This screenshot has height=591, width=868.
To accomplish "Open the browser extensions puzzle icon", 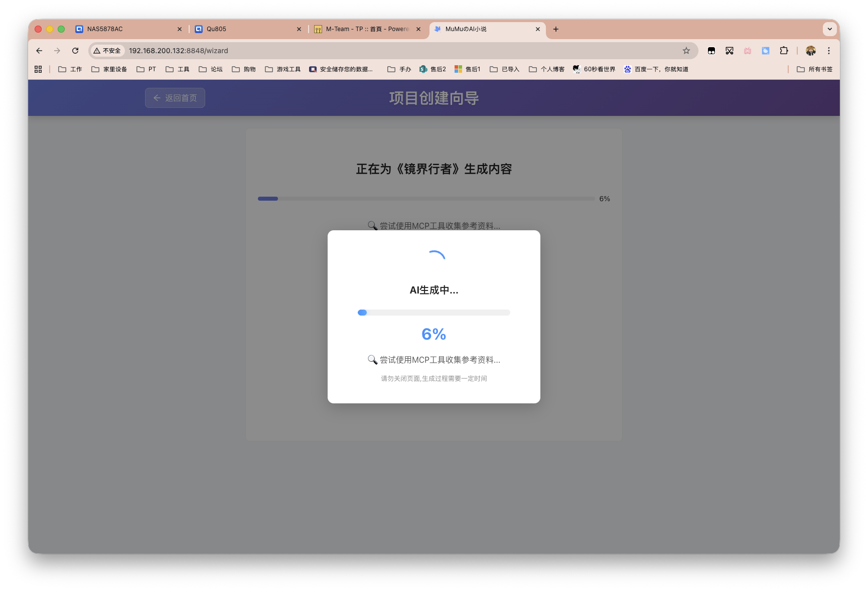I will click(x=784, y=51).
